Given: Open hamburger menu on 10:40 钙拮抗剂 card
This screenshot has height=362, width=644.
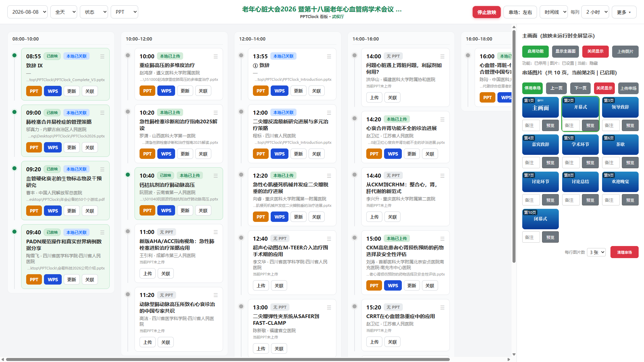Looking at the screenshot, I should pyautogui.click(x=216, y=176).
